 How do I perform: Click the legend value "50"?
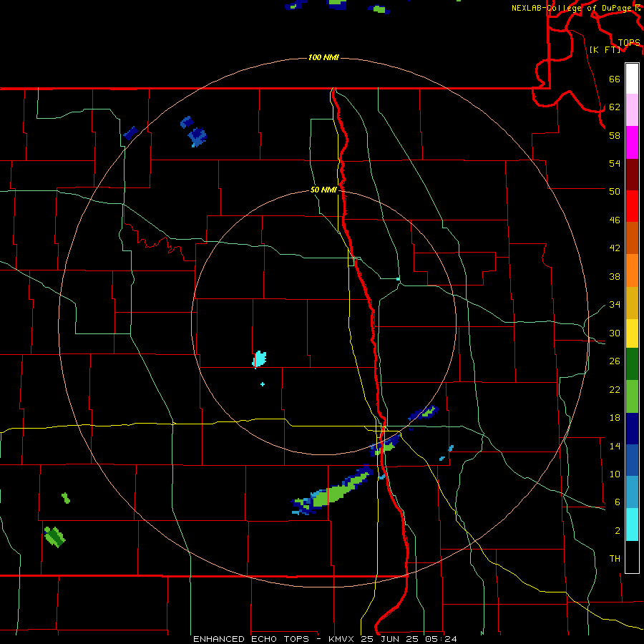point(615,191)
